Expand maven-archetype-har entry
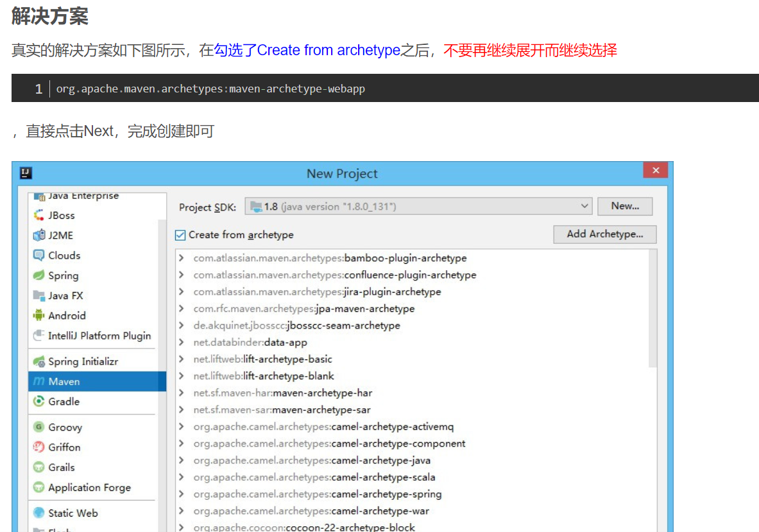The height and width of the screenshot is (532, 759). (x=182, y=393)
